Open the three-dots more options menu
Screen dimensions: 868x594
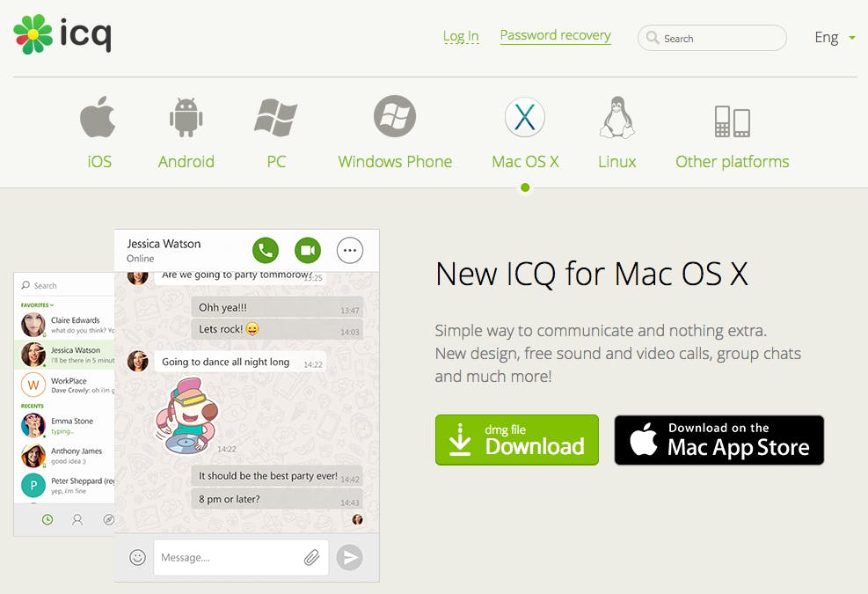[350, 251]
